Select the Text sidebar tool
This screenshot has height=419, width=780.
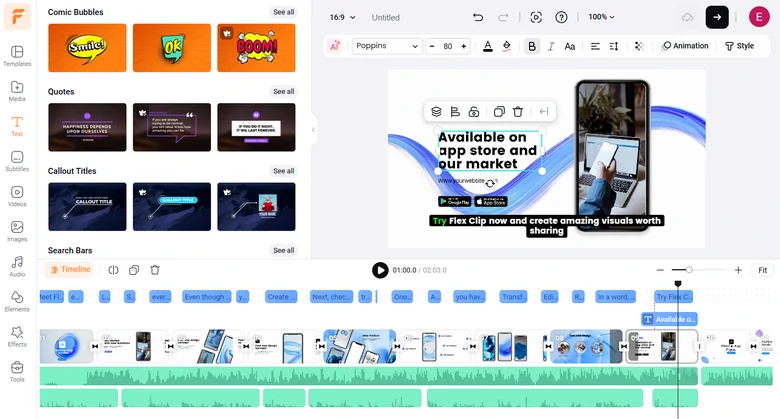pyautogui.click(x=17, y=126)
